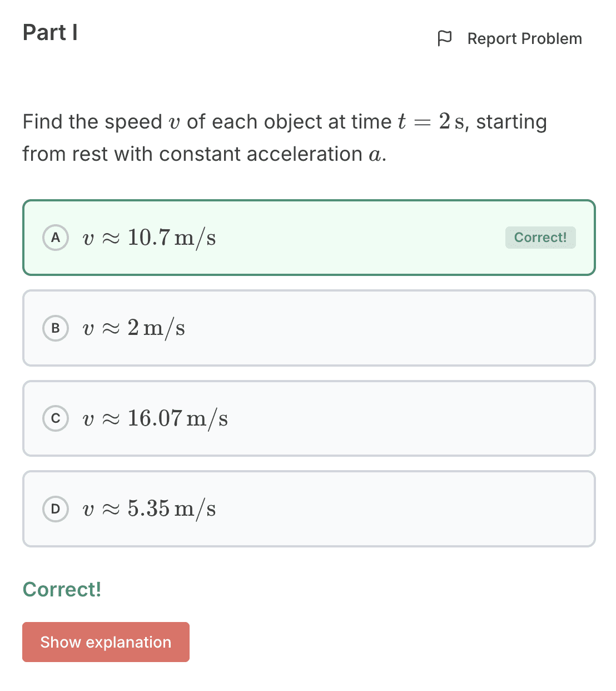
Task: Click the answer D option box
Action: pyautogui.click(x=308, y=509)
